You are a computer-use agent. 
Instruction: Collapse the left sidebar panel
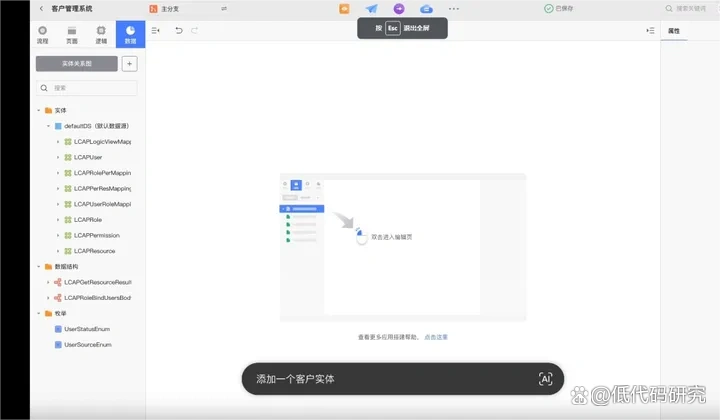tap(155, 30)
